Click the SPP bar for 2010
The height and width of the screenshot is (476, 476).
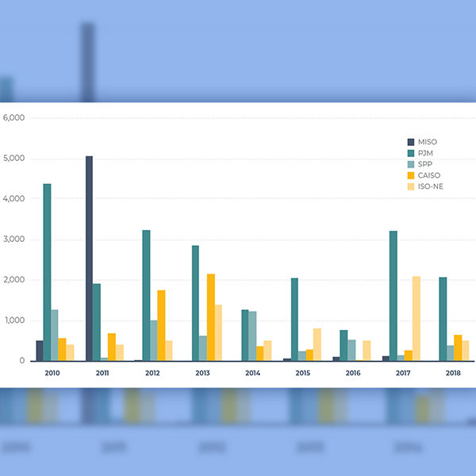(55, 335)
